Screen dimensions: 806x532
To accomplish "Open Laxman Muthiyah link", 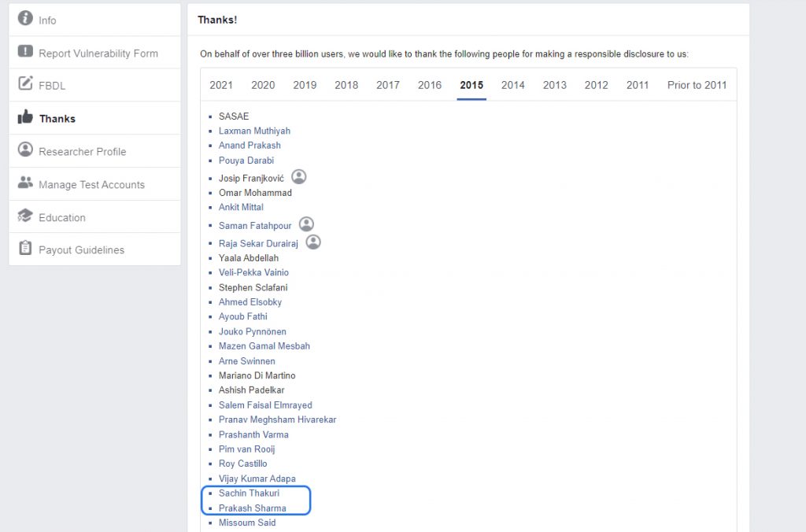I will click(254, 131).
